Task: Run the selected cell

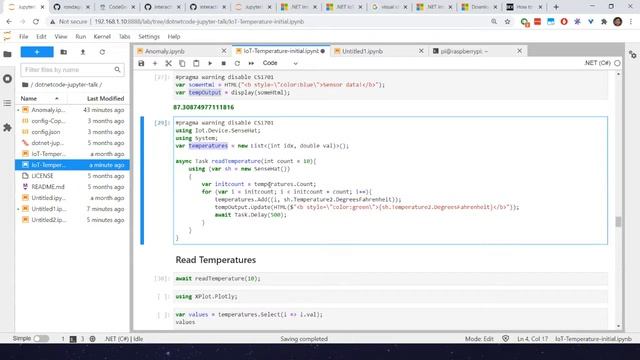Action: (x=210, y=63)
